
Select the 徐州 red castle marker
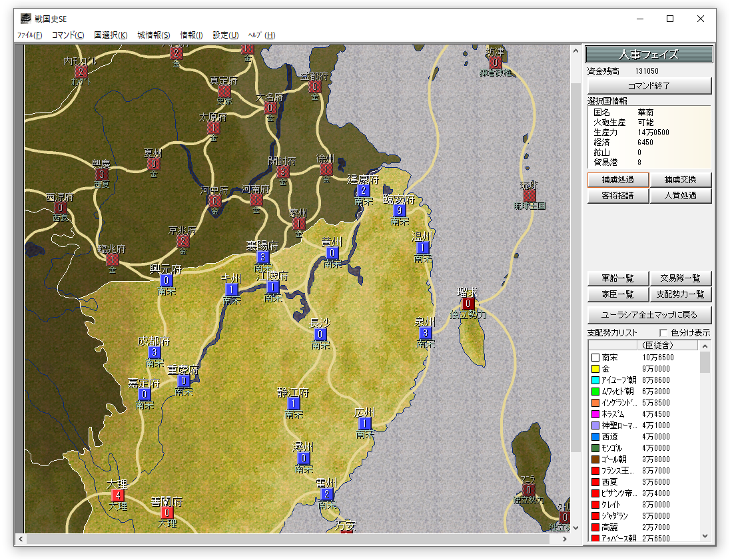pyautogui.click(x=326, y=169)
